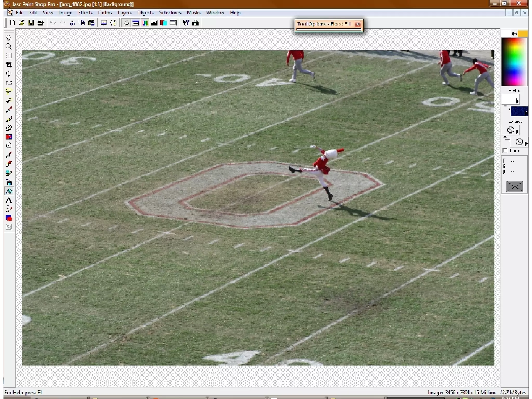Choose the Text tool
The width and height of the screenshot is (532, 399).
pos(9,200)
